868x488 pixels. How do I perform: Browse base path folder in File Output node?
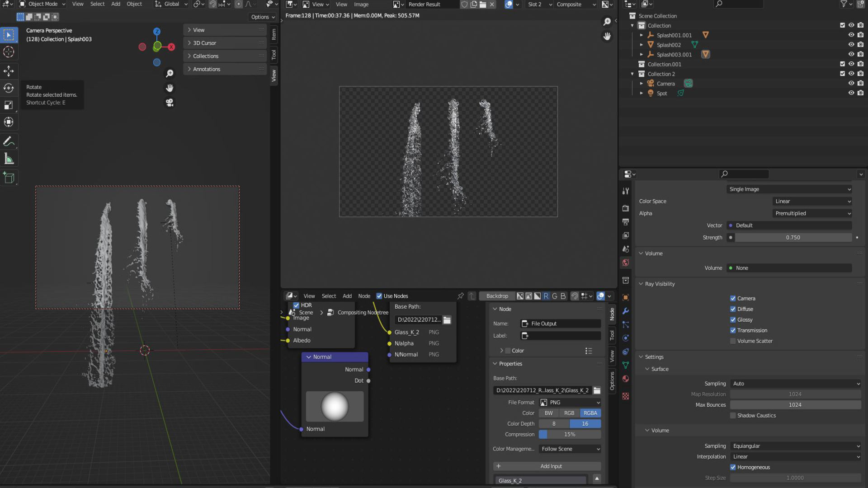[447, 320]
